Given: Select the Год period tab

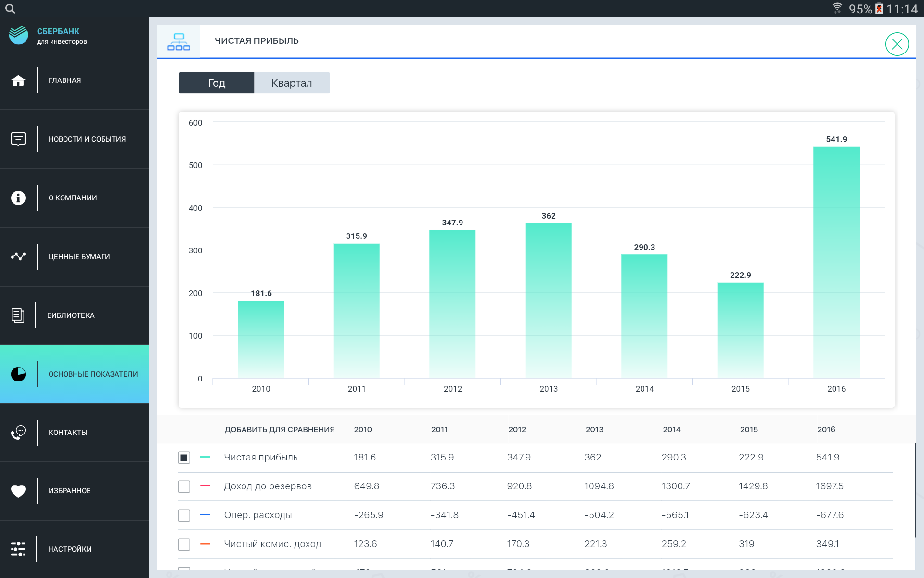Looking at the screenshot, I should 216,83.
